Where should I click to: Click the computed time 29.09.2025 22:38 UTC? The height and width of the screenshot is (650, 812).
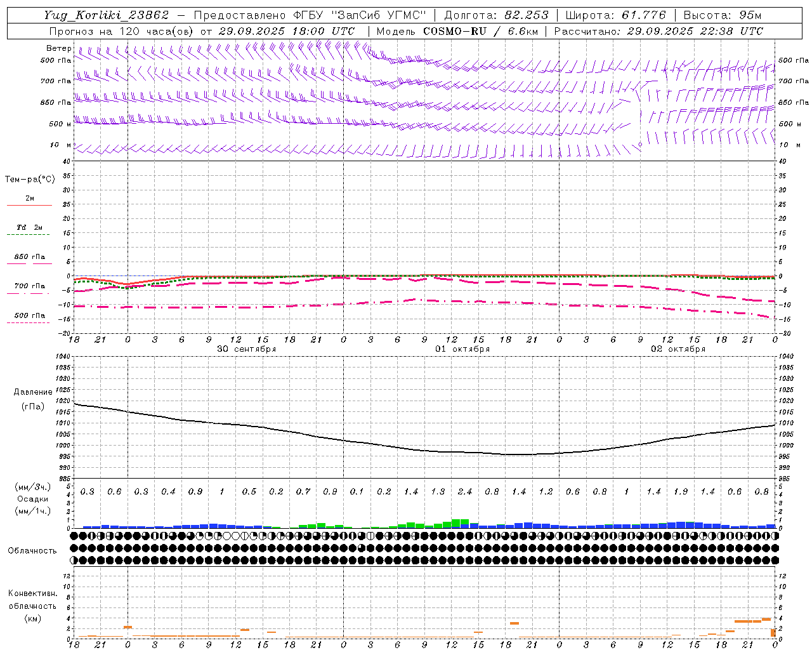click(x=695, y=31)
